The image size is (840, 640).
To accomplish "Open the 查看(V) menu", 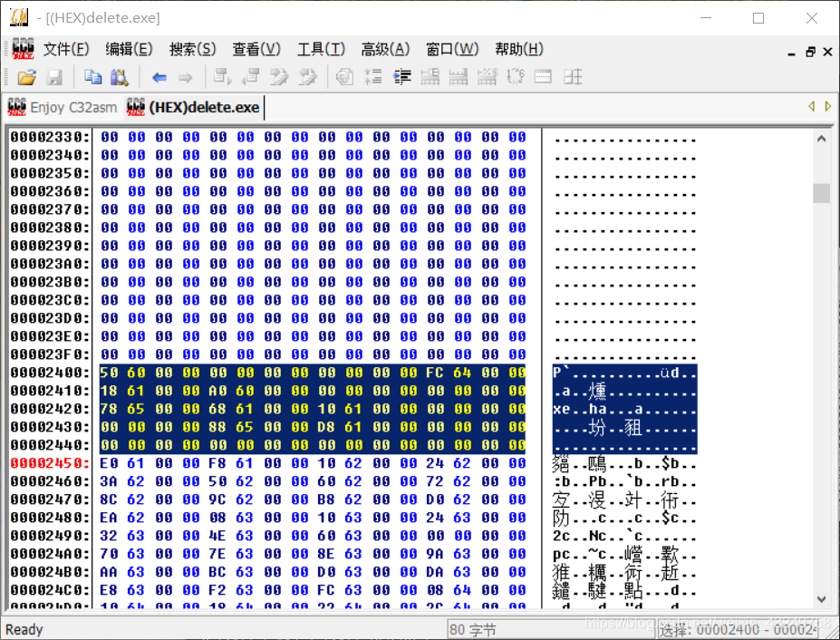I will point(256,49).
